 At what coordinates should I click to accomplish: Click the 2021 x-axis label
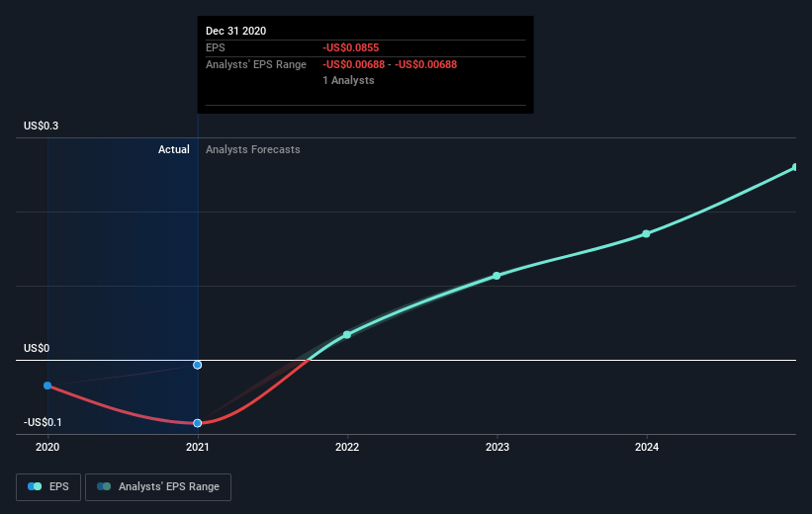pyautogui.click(x=197, y=447)
